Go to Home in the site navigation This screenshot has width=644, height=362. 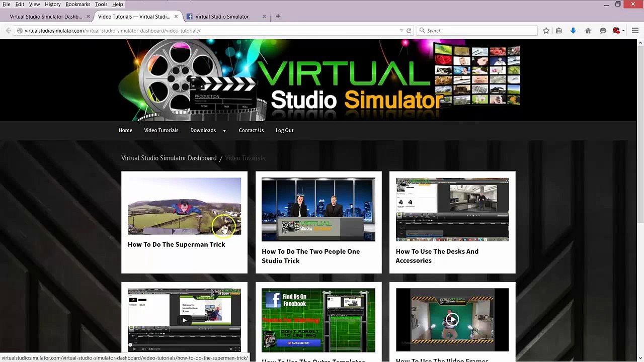click(125, 130)
